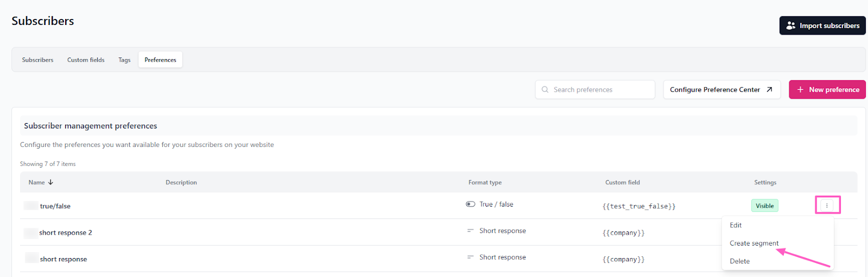Select the short response 2 preference name
868x277 pixels.
pos(66,233)
